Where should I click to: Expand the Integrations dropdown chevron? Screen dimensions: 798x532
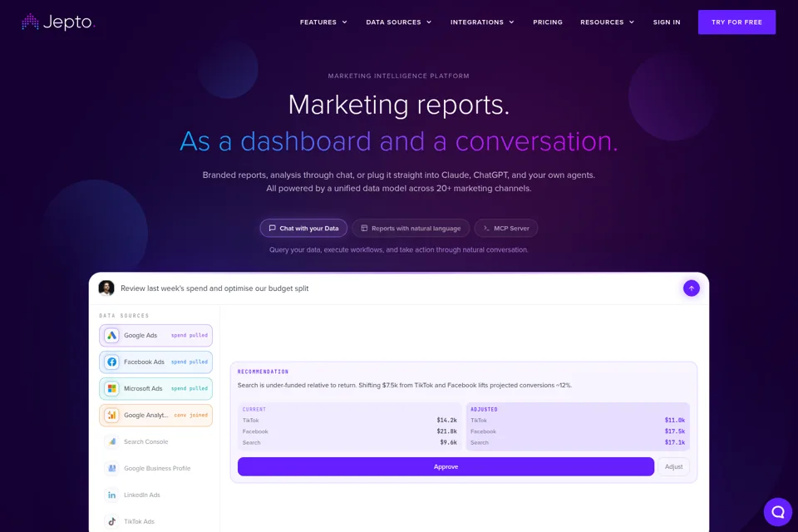[511, 22]
